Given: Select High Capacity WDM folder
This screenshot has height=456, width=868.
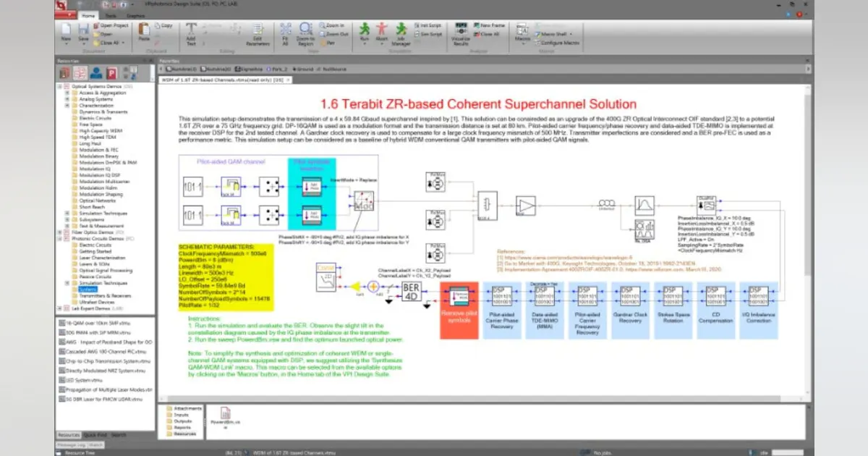Looking at the screenshot, I should click(x=96, y=131).
